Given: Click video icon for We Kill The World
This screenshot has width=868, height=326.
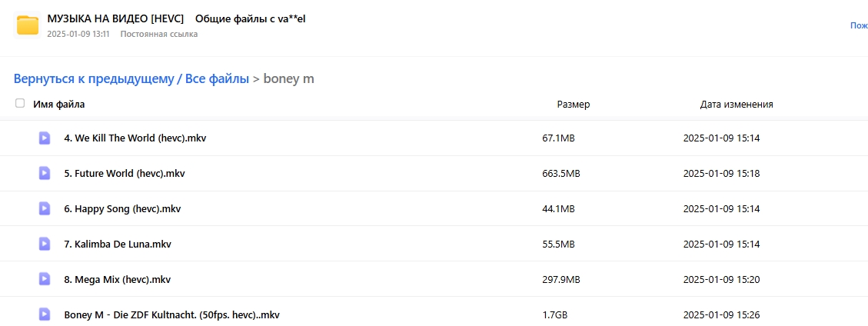Looking at the screenshot, I should pyautogui.click(x=45, y=138).
